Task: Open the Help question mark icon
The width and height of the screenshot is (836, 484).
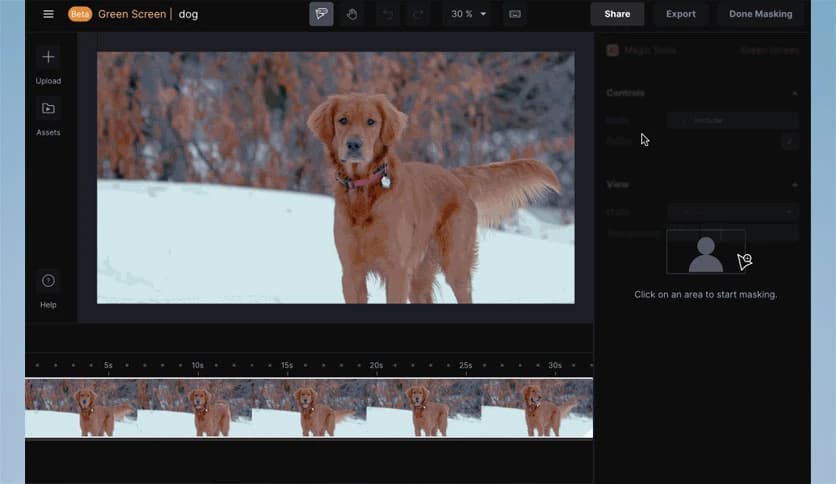Action: (x=48, y=280)
